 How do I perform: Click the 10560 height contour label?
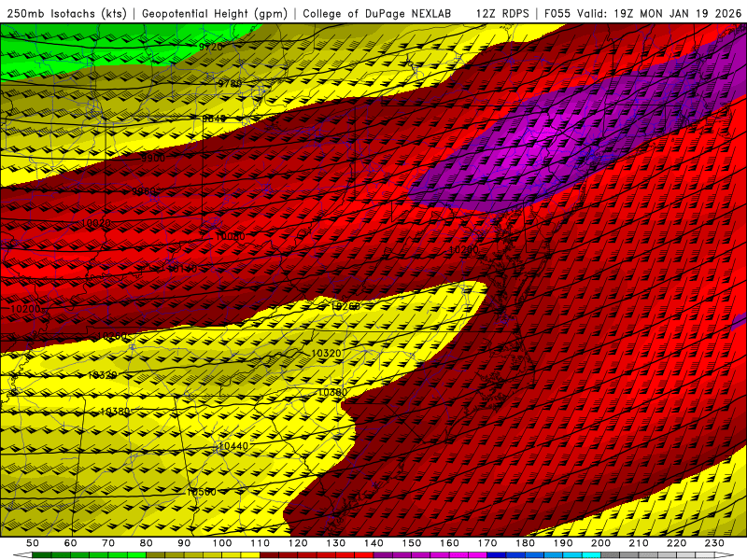pyautogui.click(x=202, y=492)
